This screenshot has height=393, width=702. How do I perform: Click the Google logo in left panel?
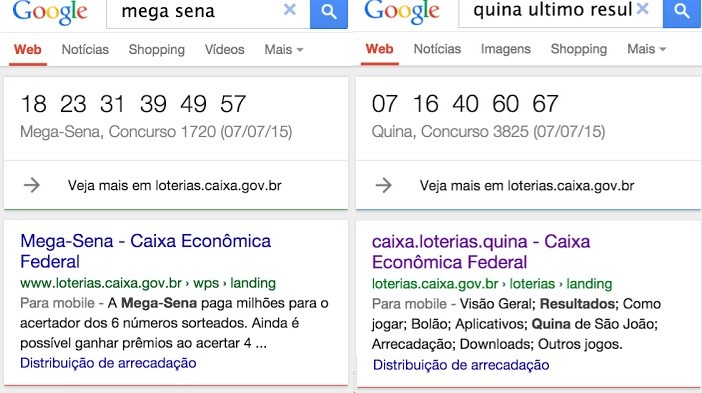50,12
